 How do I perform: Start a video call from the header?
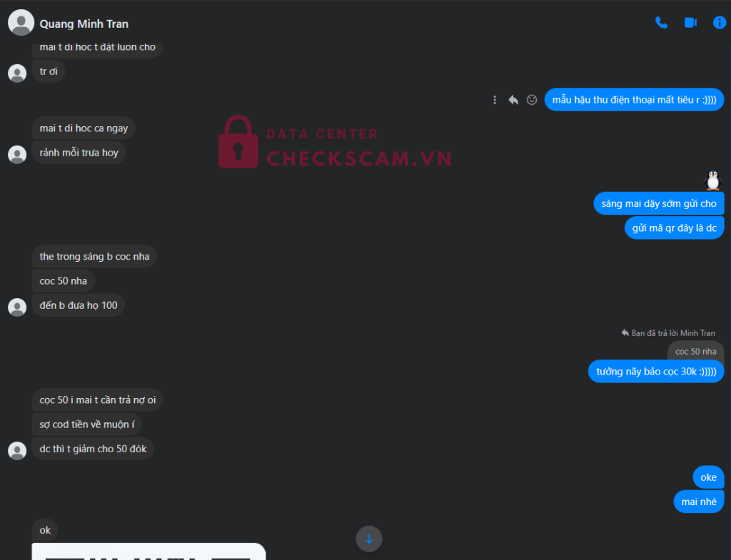point(690,22)
